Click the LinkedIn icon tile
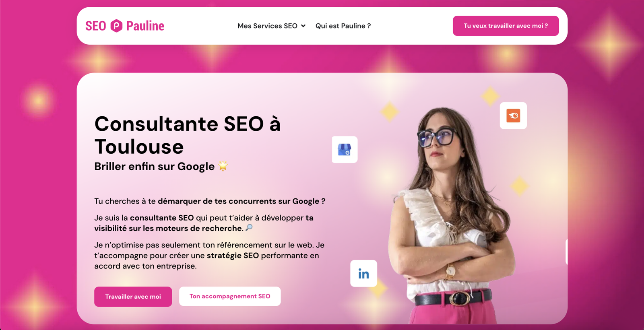644x330 pixels. pos(363,273)
